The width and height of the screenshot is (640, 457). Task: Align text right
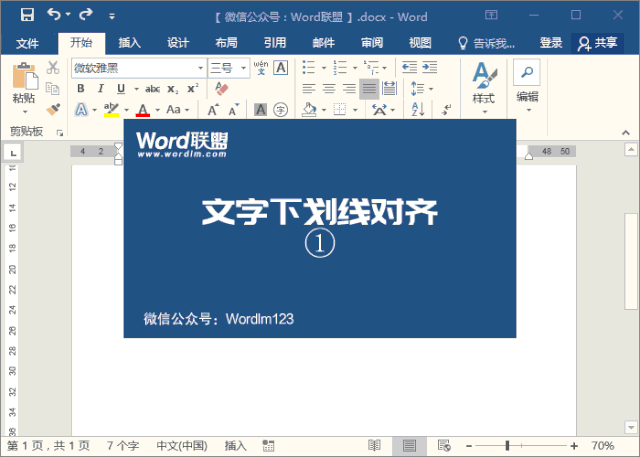(x=349, y=88)
